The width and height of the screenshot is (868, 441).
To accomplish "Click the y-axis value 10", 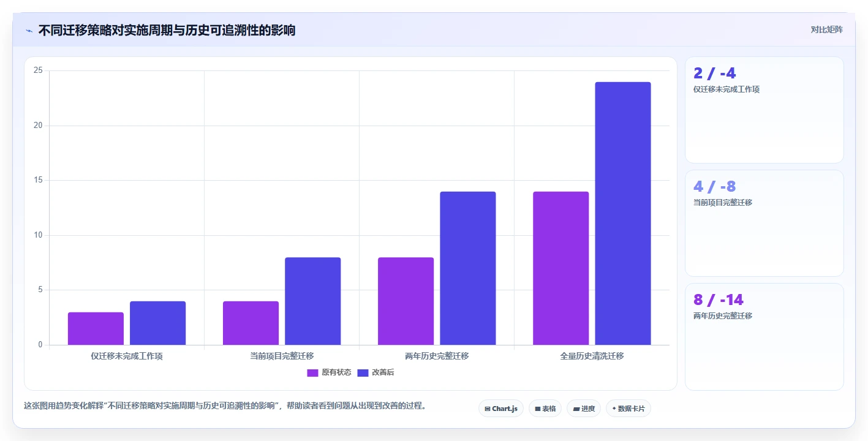I will (38, 235).
